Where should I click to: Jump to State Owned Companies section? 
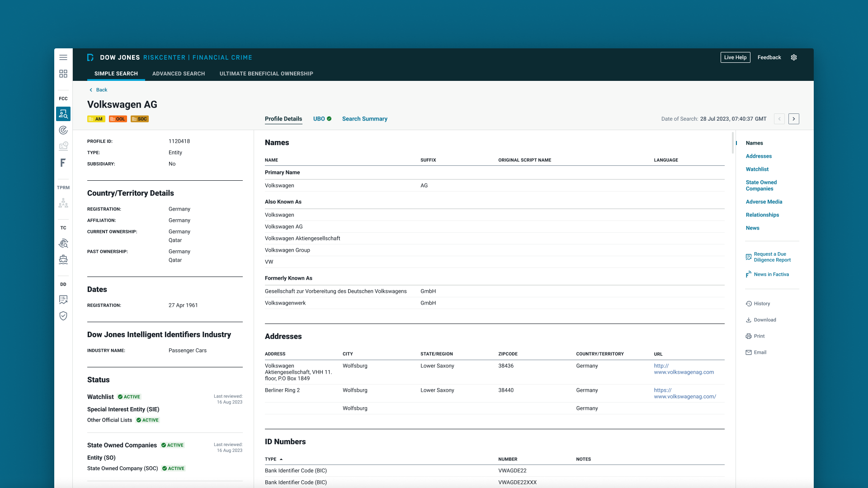761,186
